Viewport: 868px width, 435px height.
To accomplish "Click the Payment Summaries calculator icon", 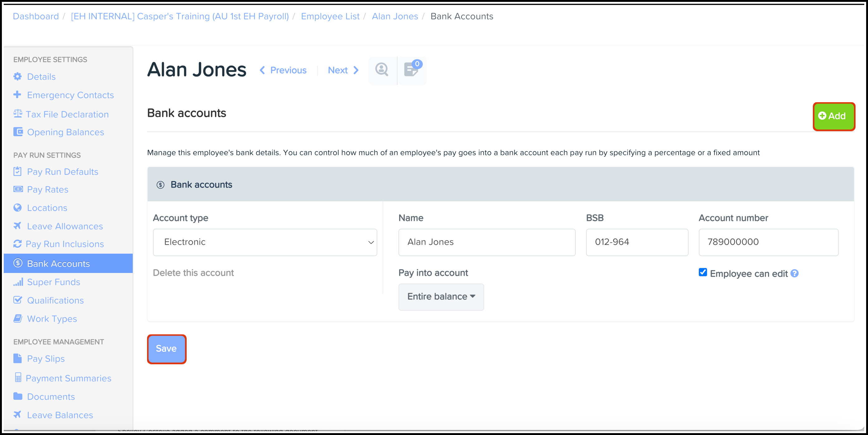I will click(18, 378).
